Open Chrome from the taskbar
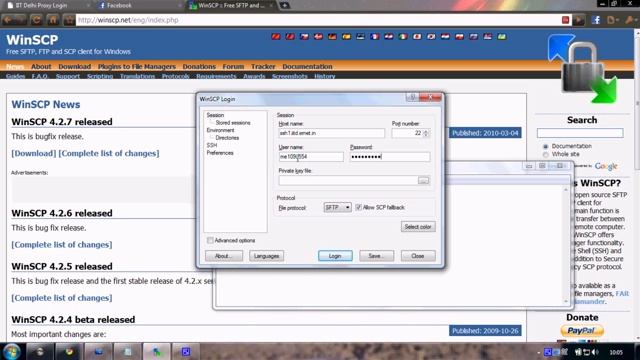The width and height of the screenshot is (640, 360). click(69, 351)
